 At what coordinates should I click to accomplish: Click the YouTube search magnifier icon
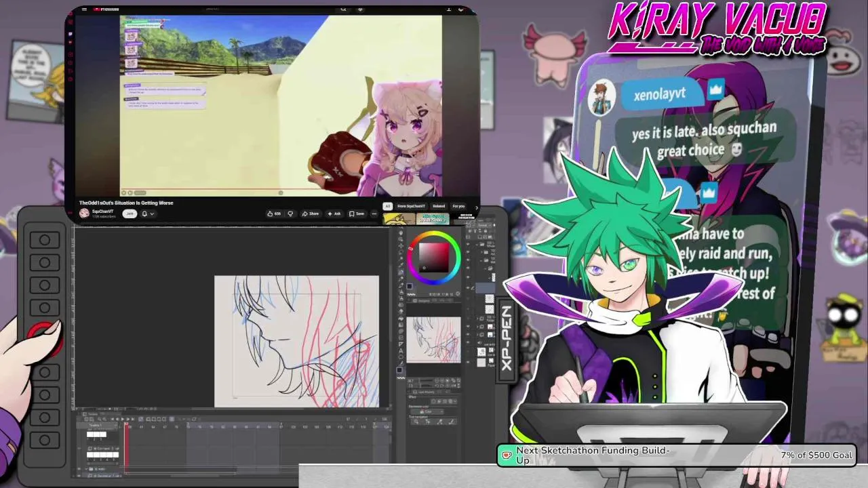[x=343, y=9]
